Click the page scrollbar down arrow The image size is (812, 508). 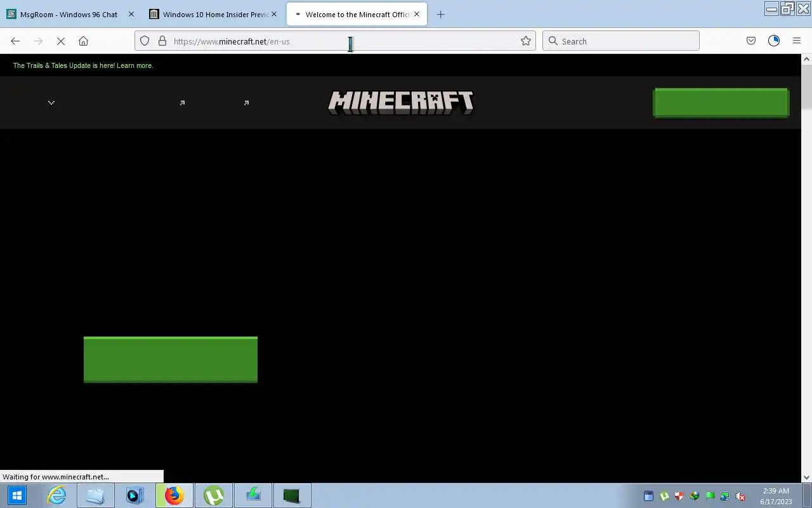pos(806,478)
